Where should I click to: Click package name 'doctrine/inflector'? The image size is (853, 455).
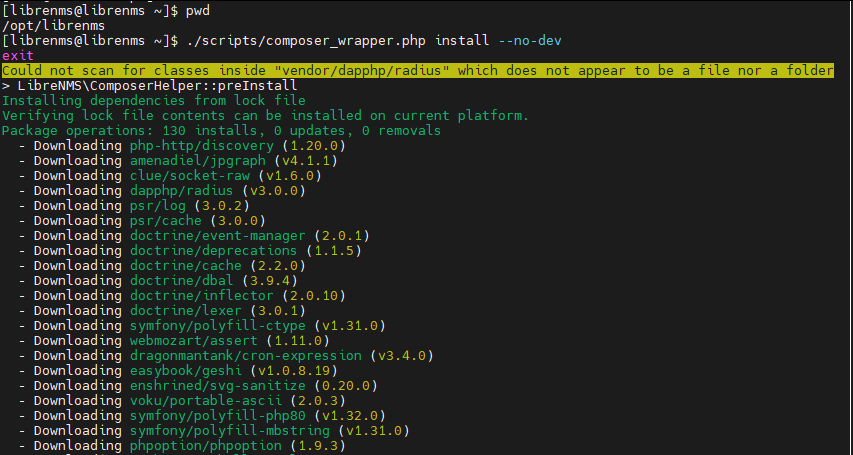click(x=202, y=296)
